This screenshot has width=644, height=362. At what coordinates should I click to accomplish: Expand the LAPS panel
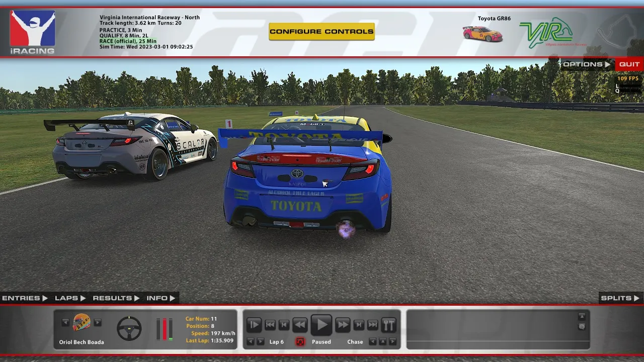click(70, 298)
